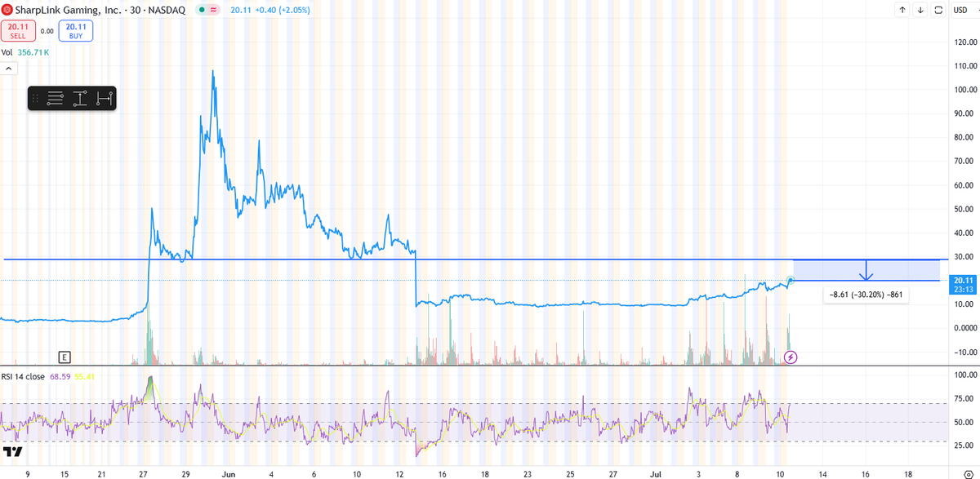Click the purple lightning bolt icon
Screen dimensions: 980x479
(791, 357)
